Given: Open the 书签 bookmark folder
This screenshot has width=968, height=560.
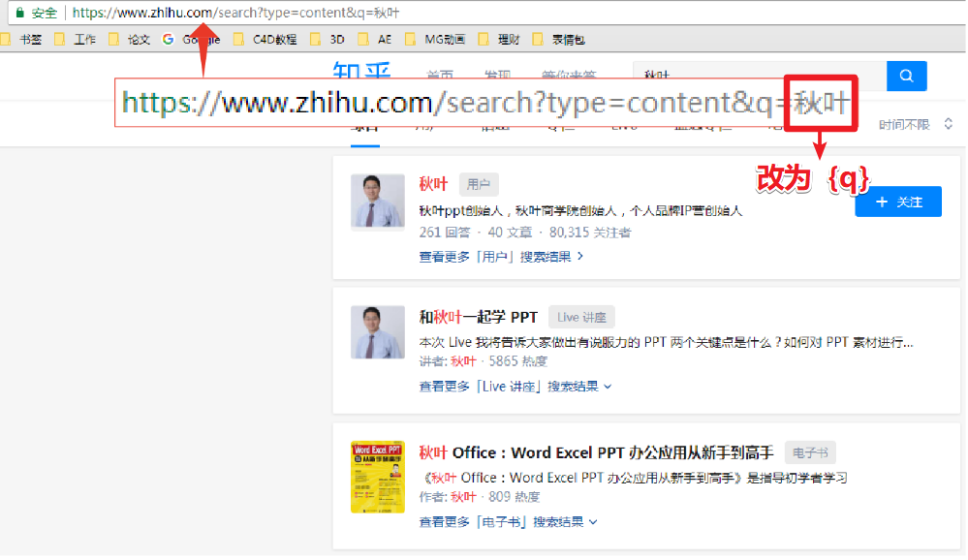Looking at the screenshot, I should pyautogui.click(x=22, y=40).
